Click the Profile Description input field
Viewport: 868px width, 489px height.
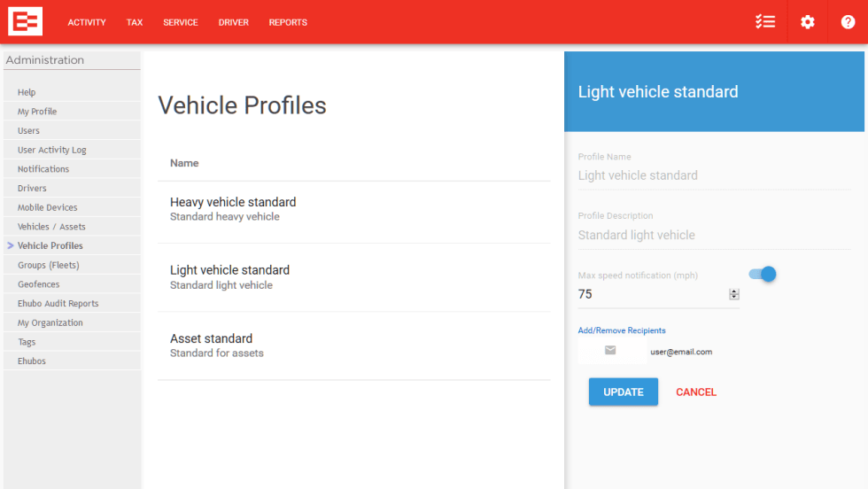[x=713, y=235]
